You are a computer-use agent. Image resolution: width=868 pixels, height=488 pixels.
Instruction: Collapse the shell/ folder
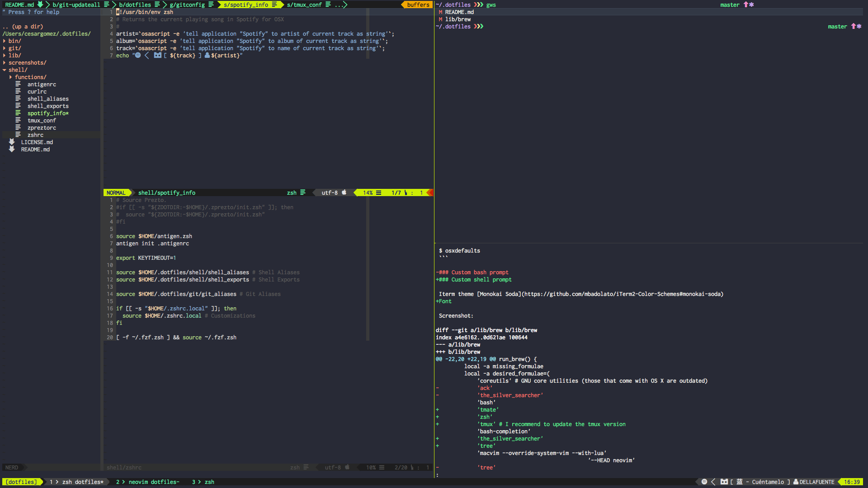tap(18, 70)
